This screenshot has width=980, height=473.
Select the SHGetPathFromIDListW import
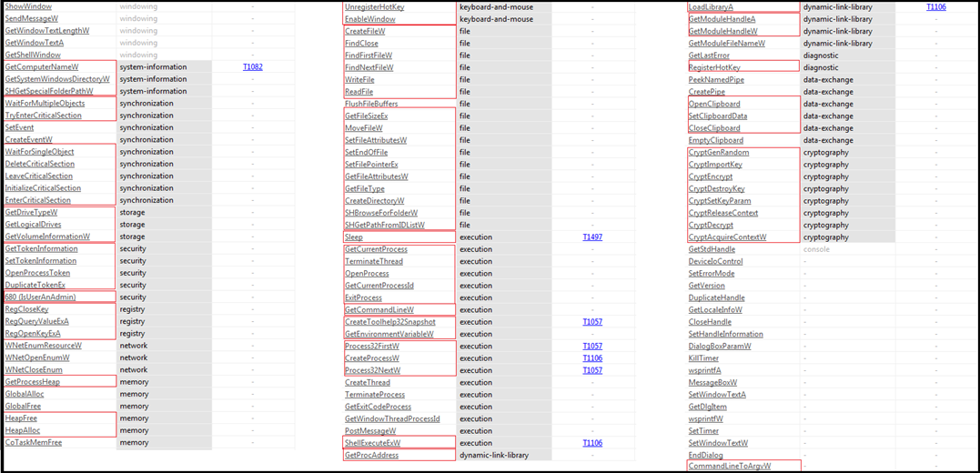pyautogui.click(x=385, y=225)
